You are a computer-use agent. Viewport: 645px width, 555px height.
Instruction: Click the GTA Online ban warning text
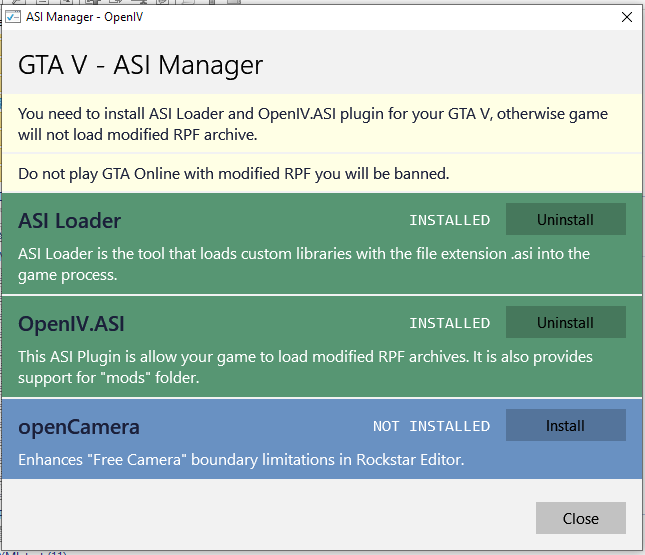click(233, 174)
